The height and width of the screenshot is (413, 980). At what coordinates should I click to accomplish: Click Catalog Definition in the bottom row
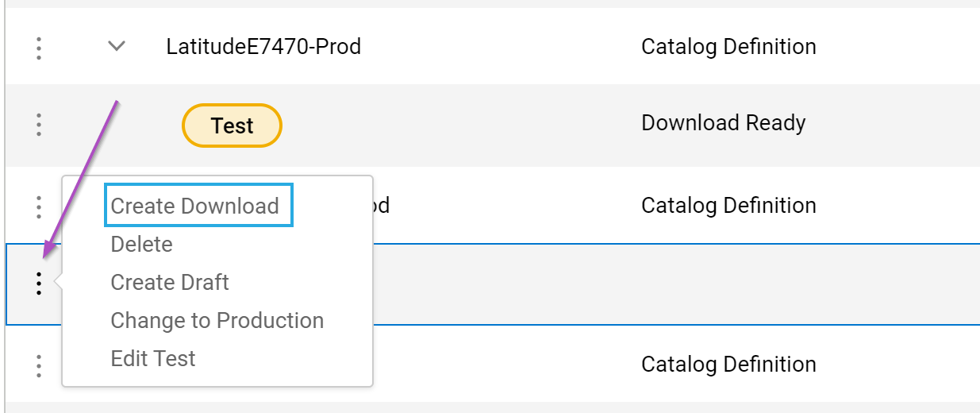point(728,365)
